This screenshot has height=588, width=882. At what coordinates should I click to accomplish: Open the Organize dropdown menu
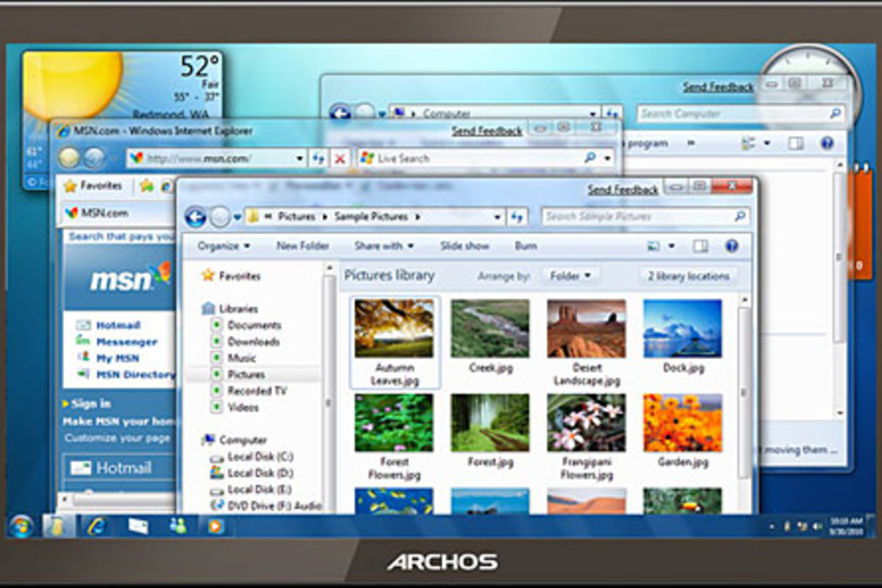[223, 246]
